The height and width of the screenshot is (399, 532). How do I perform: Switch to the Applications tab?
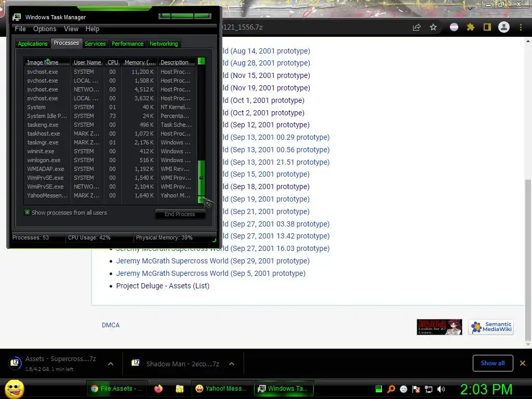pos(33,44)
